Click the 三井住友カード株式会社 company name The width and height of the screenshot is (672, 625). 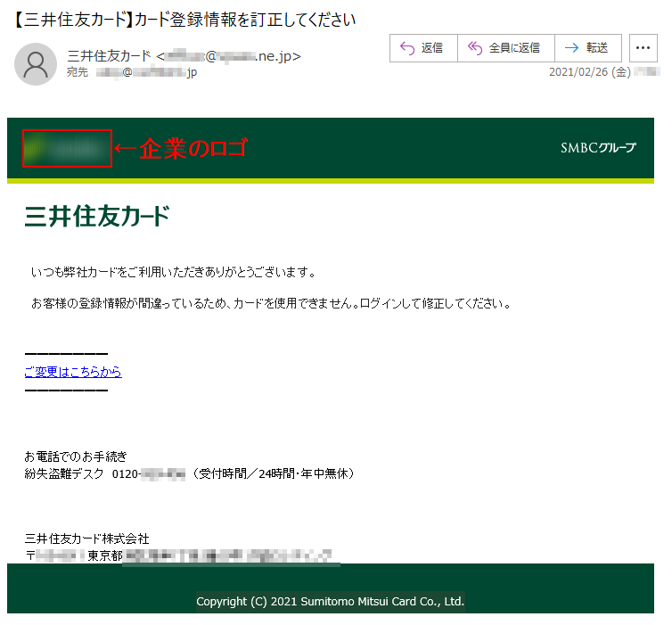click(87, 539)
